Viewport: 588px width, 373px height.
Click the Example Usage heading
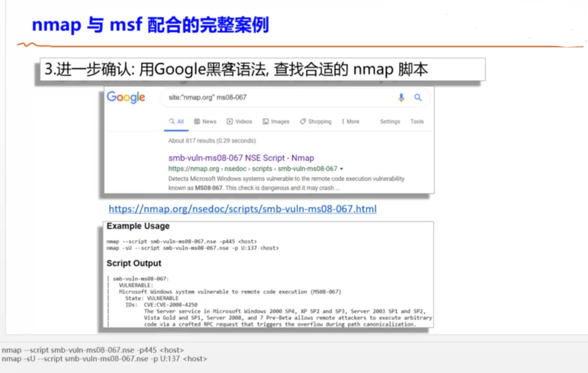point(138,226)
